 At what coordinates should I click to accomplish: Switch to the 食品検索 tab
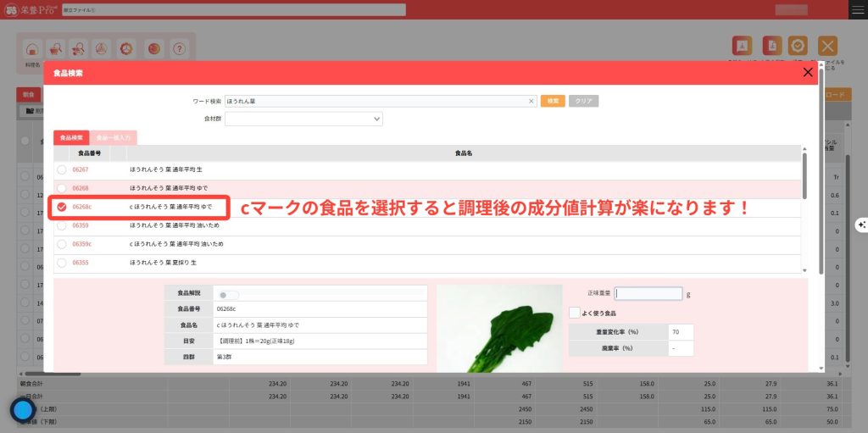pos(70,137)
